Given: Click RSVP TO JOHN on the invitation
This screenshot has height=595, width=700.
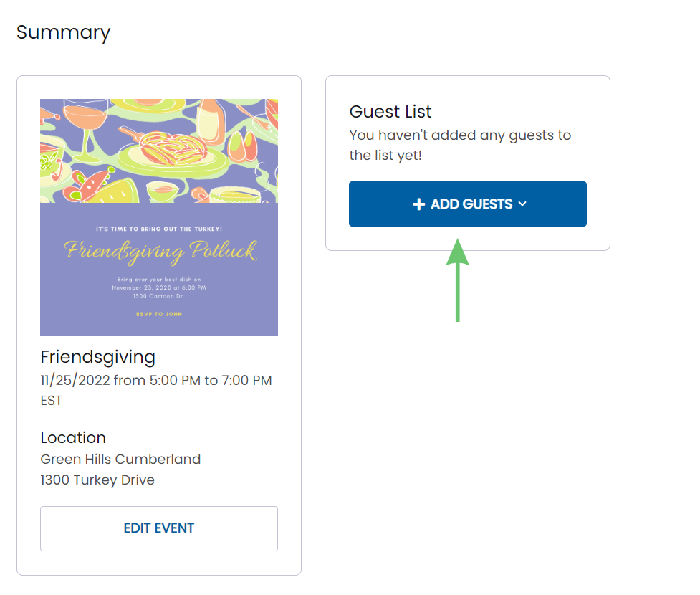Looking at the screenshot, I should point(159,314).
